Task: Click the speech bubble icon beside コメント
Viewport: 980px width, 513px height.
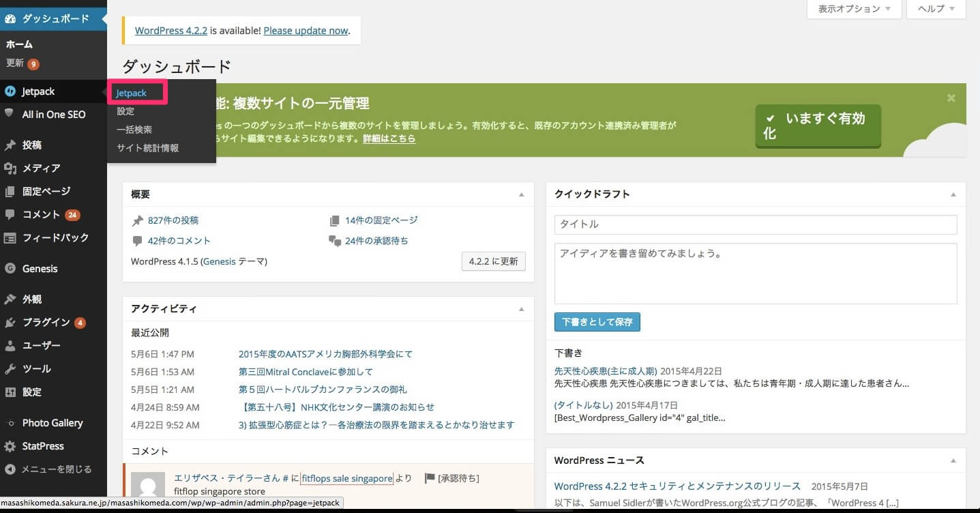Action: 10,214
